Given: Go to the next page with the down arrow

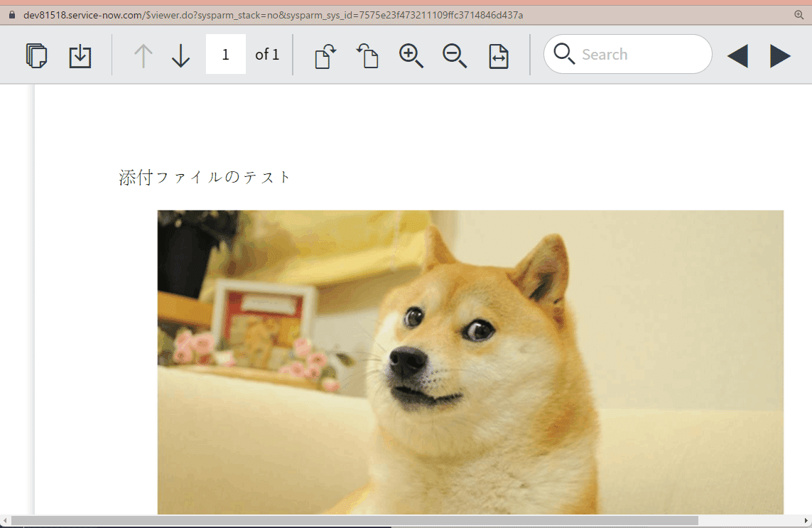Looking at the screenshot, I should pos(180,55).
